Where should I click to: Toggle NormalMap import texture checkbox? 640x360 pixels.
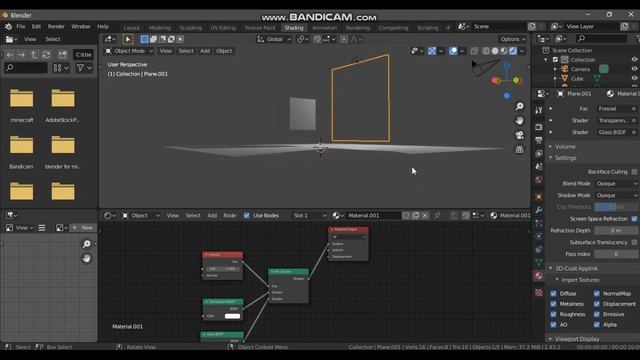point(597,293)
